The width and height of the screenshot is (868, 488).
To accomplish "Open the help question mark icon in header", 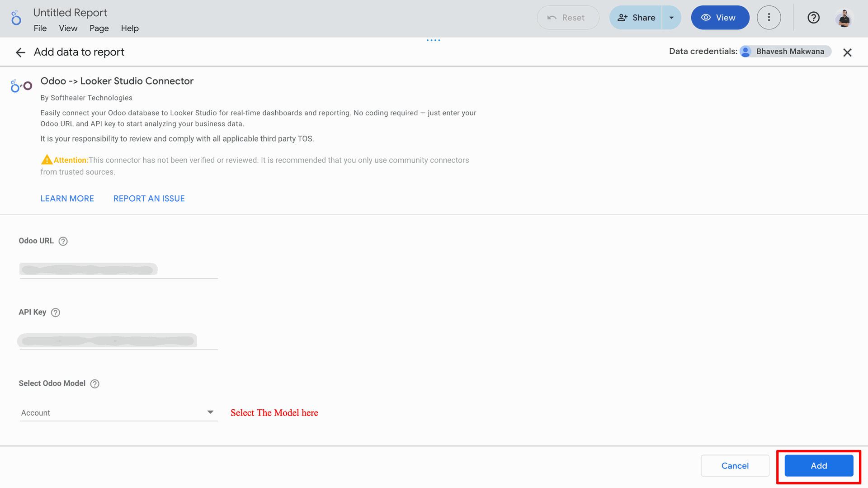I will (x=813, y=18).
